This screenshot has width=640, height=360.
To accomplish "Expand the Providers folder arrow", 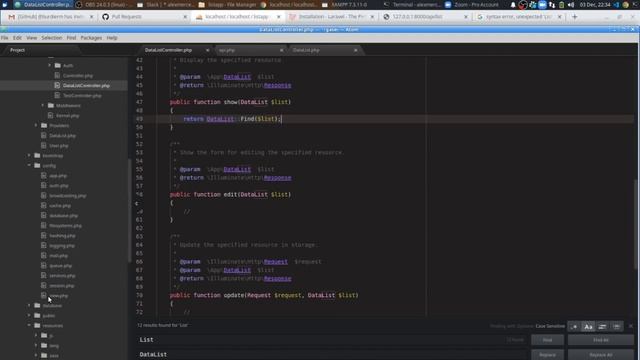I will 36,125.
